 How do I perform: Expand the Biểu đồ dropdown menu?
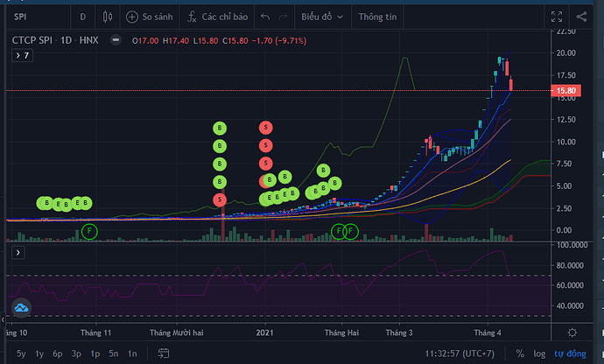coord(323,17)
